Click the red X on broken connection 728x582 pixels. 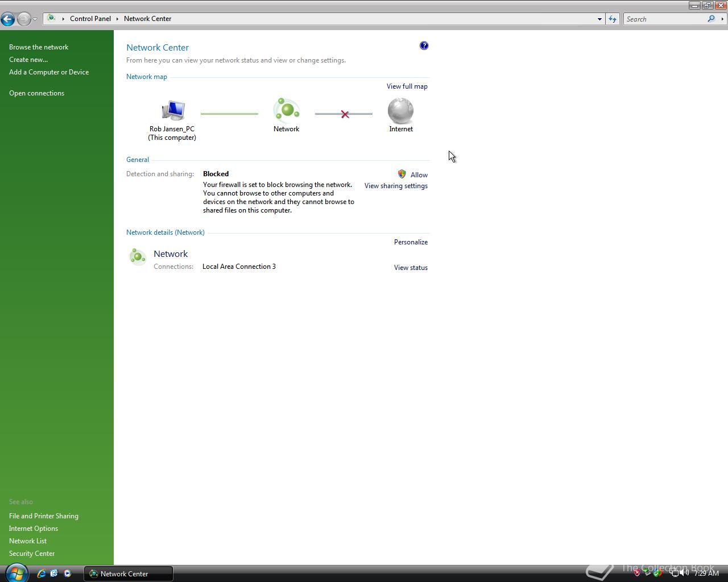[x=345, y=114]
